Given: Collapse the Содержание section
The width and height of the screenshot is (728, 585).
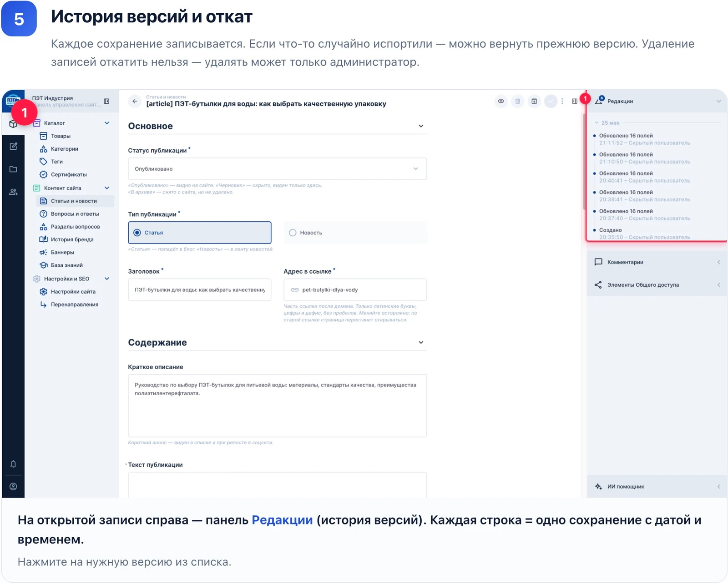Looking at the screenshot, I should 421,342.
